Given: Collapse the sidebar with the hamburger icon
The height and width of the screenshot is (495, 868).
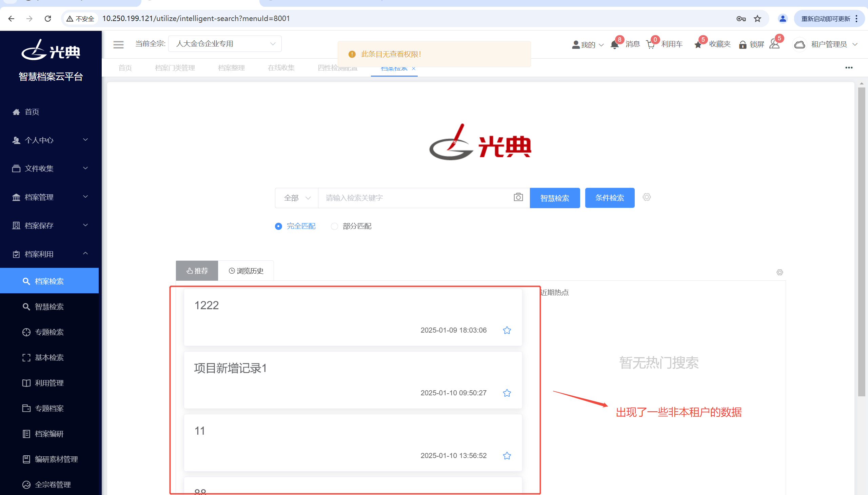Looking at the screenshot, I should [x=118, y=44].
